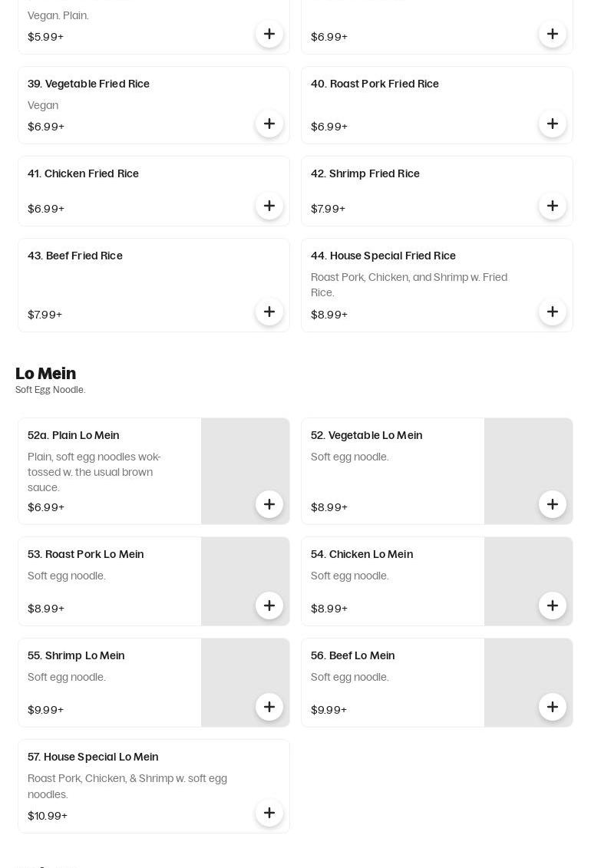Add 43. Beef Fried Rice
The image size is (591, 868).
(x=269, y=312)
